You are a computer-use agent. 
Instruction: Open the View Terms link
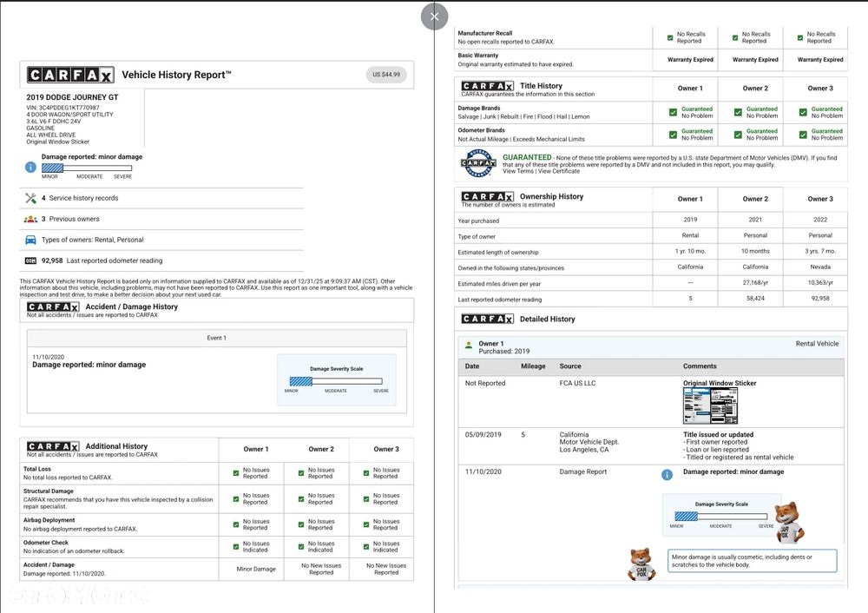point(518,172)
